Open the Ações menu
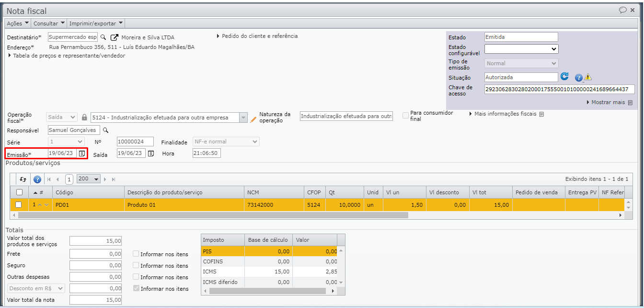This screenshot has width=644, height=308. tap(18, 23)
